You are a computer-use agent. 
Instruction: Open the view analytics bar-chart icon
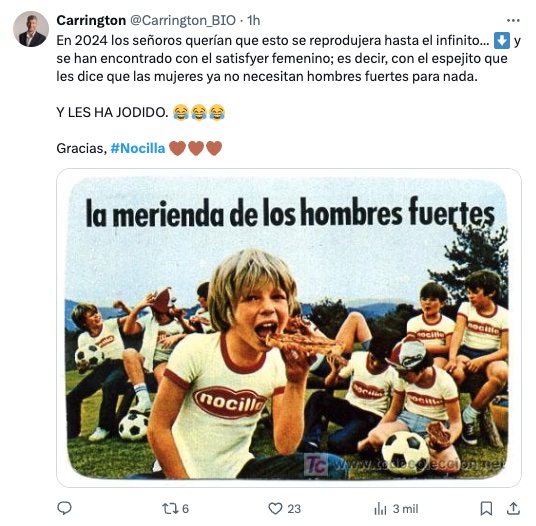click(x=380, y=509)
